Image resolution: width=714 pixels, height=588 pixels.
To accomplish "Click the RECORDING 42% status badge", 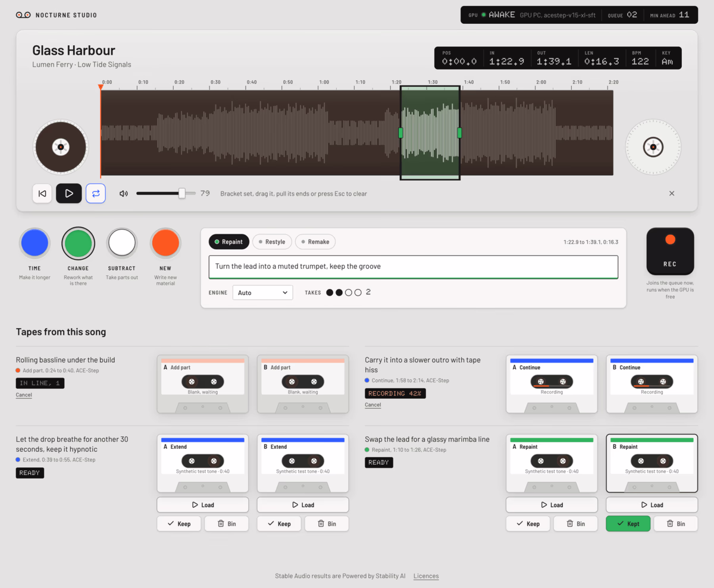I will click(395, 394).
